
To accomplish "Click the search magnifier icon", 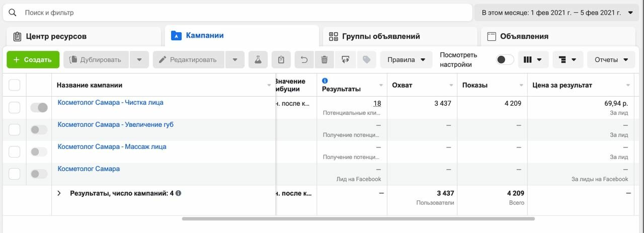I will (x=13, y=13).
